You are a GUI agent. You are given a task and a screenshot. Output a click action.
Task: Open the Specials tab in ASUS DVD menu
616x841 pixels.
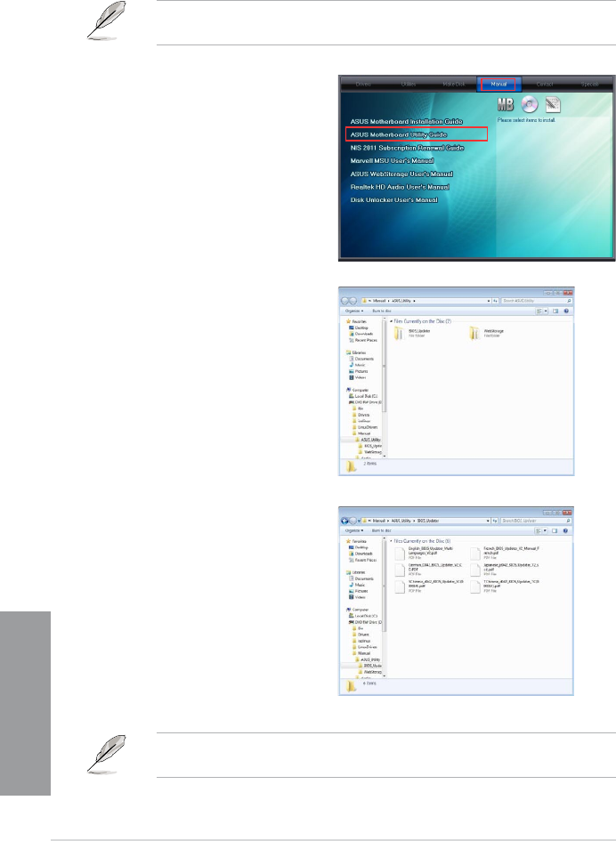click(x=589, y=85)
